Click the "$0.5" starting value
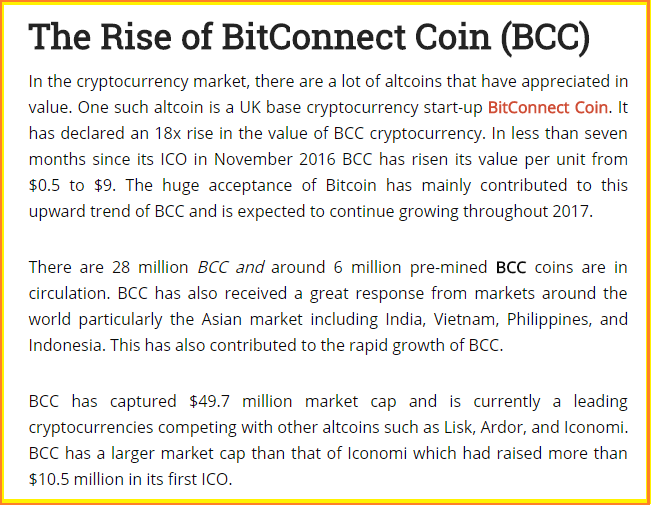 point(46,185)
